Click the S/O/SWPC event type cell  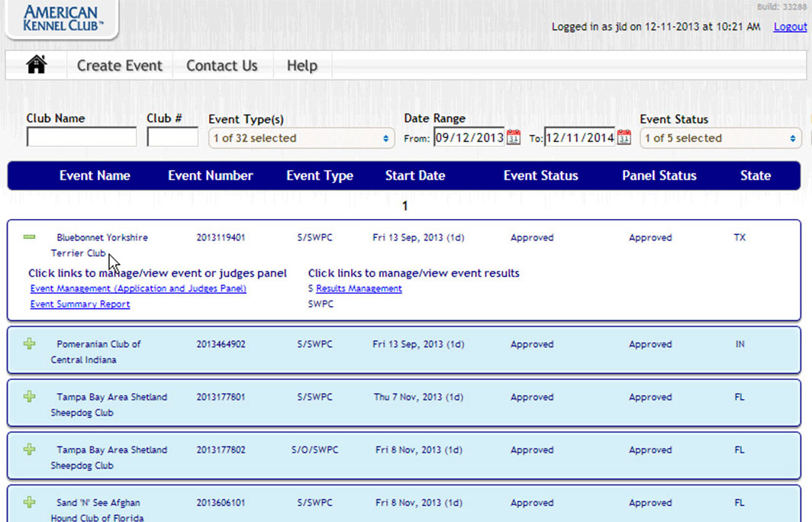[315, 450]
